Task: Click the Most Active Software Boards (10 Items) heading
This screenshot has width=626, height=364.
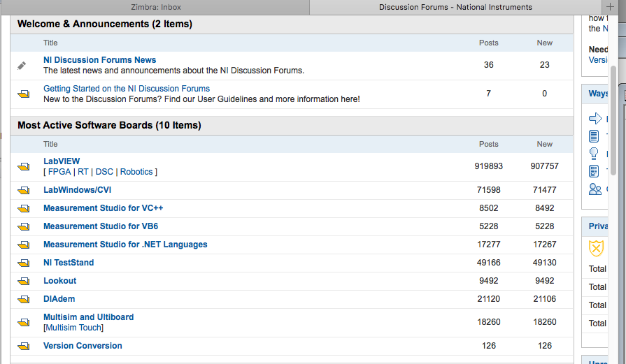Action: pos(109,125)
